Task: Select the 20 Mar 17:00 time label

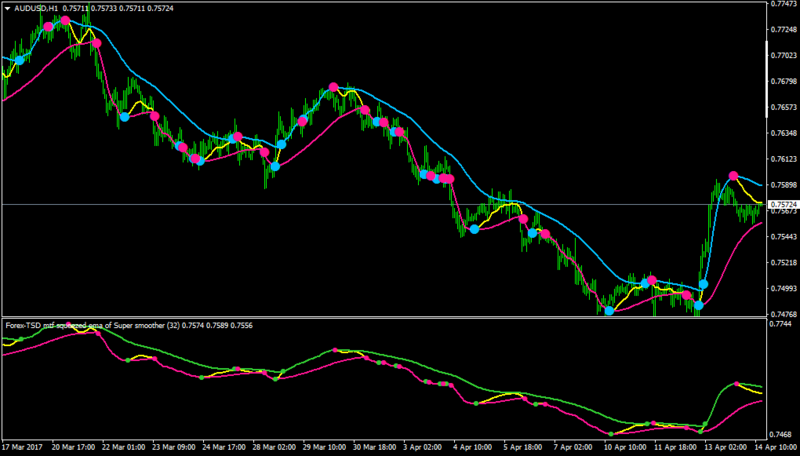Action: [72, 447]
